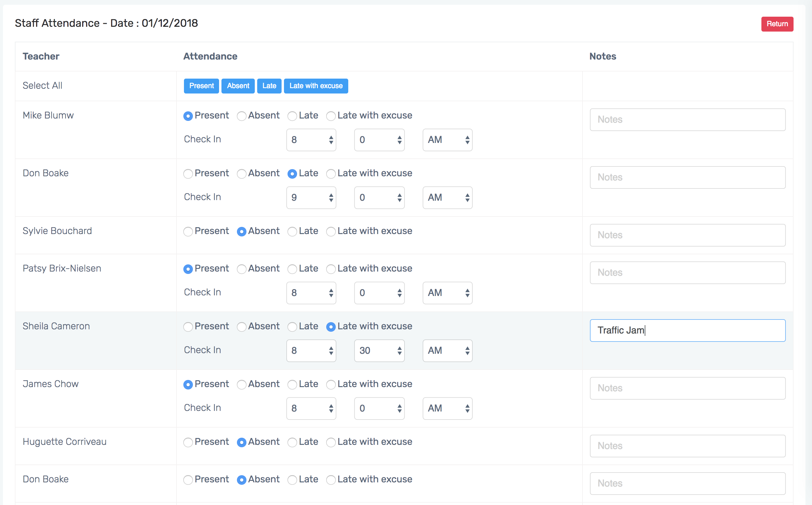Mark first Don Boake as Present
812x505 pixels.
188,174
